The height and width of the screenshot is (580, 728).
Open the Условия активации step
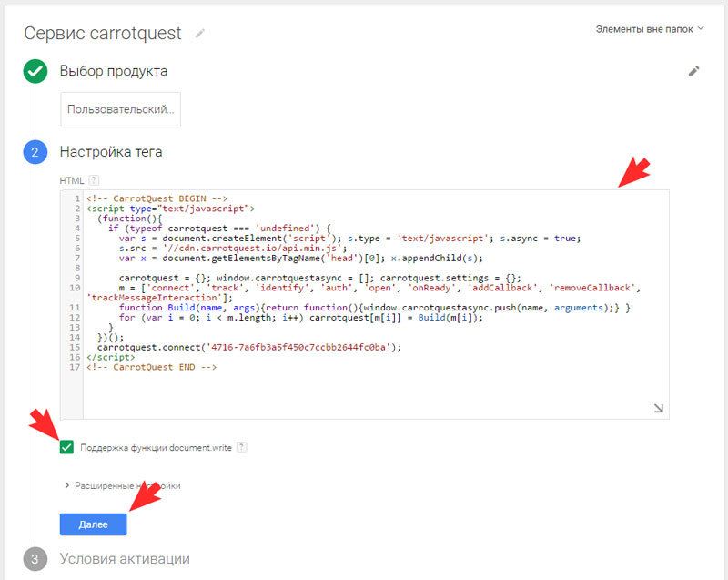point(125,559)
